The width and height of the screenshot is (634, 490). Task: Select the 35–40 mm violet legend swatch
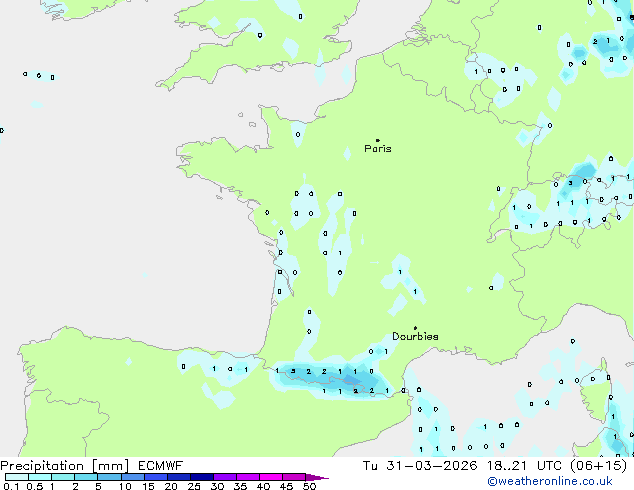coord(247,477)
